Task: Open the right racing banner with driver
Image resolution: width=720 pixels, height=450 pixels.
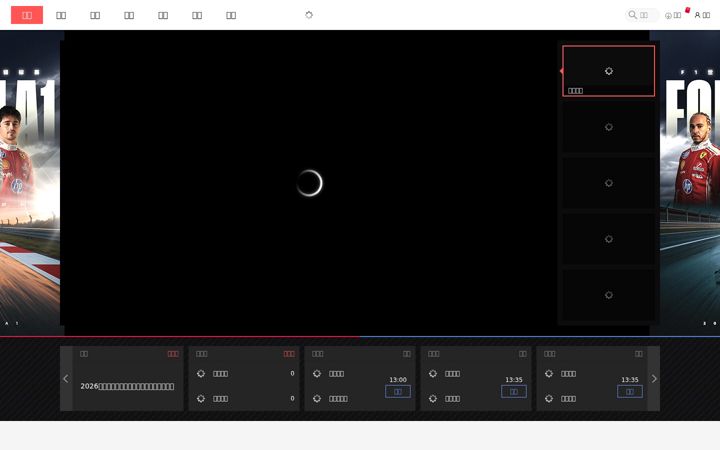Action: 690,183
